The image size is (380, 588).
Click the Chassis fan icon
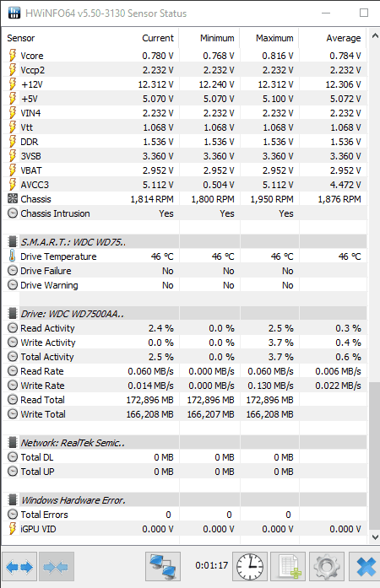pyautogui.click(x=13, y=199)
